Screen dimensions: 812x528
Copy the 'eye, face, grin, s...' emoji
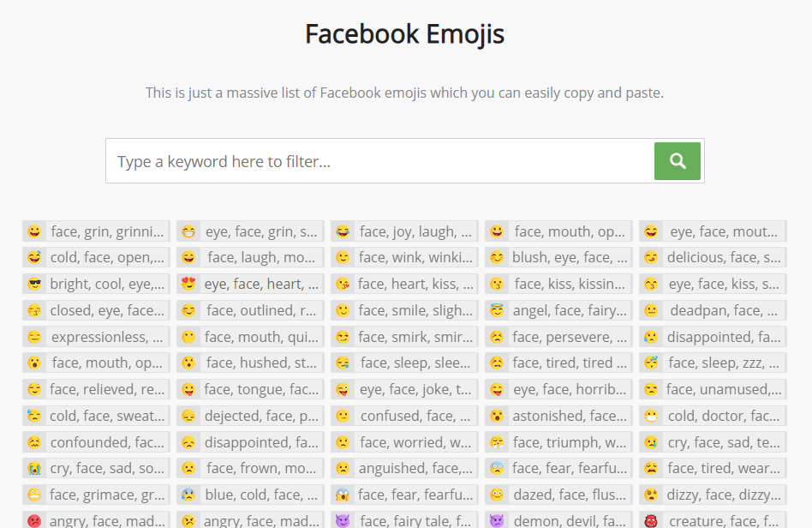click(251, 231)
